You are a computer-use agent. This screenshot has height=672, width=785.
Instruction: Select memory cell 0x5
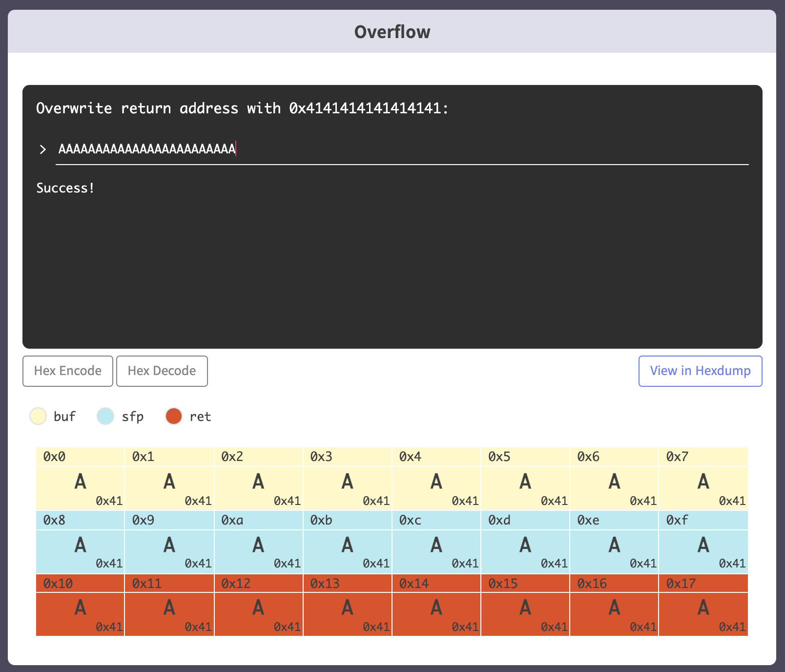pos(525,479)
